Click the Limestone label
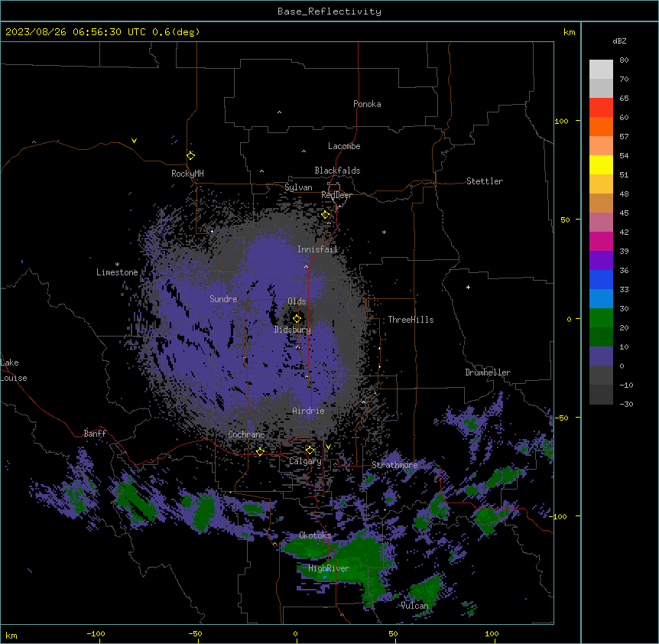Image resolution: width=659 pixels, height=644 pixels. (117, 272)
